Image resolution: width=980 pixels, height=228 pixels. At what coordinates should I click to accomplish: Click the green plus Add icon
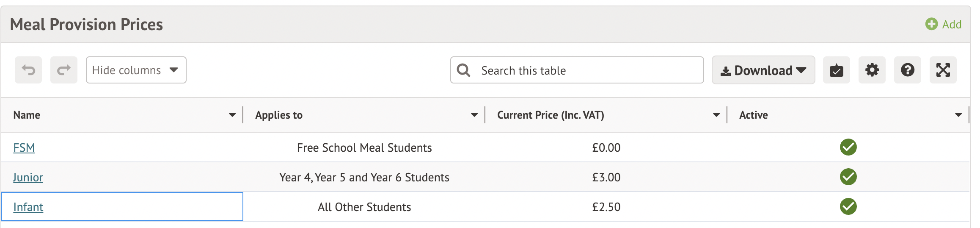click(931, 24)
